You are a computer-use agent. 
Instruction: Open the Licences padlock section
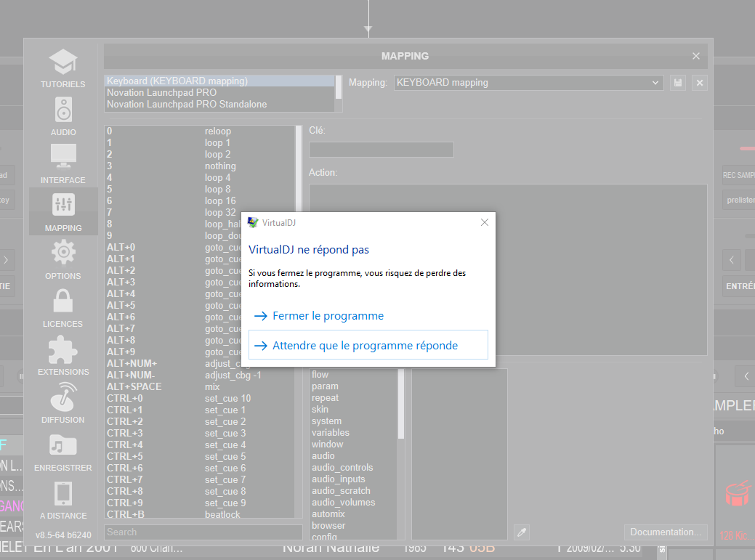pyautogui.click(x=63, y=308)
